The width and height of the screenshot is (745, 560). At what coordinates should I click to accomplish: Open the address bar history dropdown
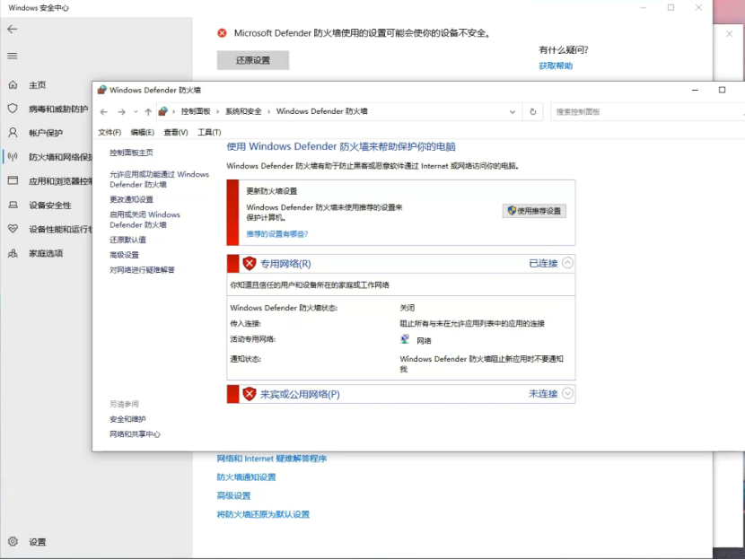[x=513, y=112]
